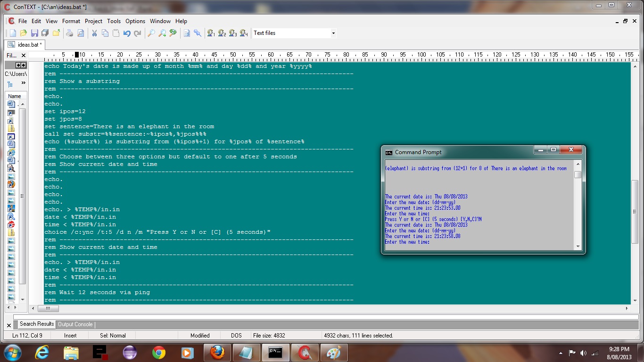Toggle file panel with double-arrow button
Screen dimensions: 644x362
21,65
